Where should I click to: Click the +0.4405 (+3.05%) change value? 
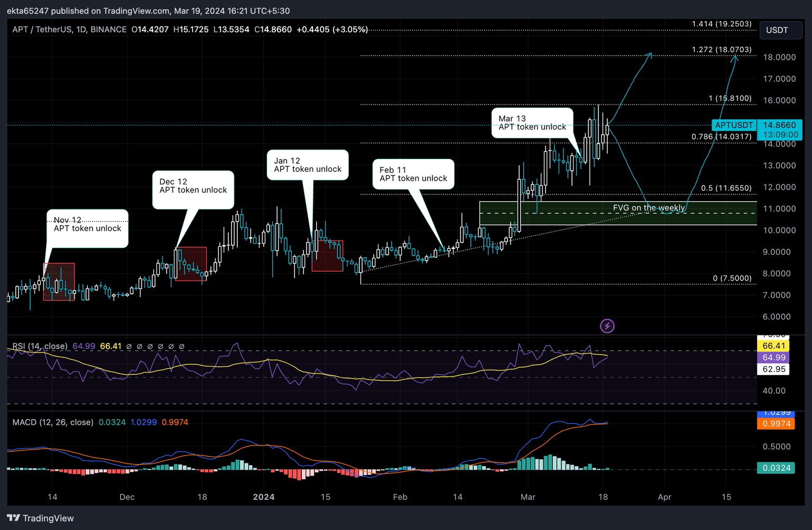click(x=332, y=30)
